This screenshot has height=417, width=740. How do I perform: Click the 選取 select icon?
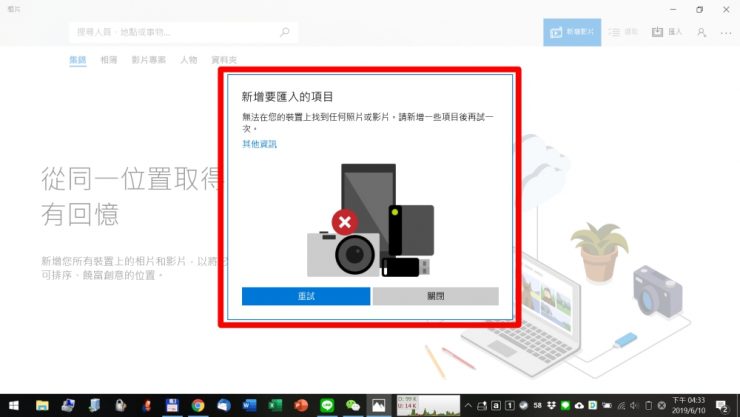click(x=623, y=32)
